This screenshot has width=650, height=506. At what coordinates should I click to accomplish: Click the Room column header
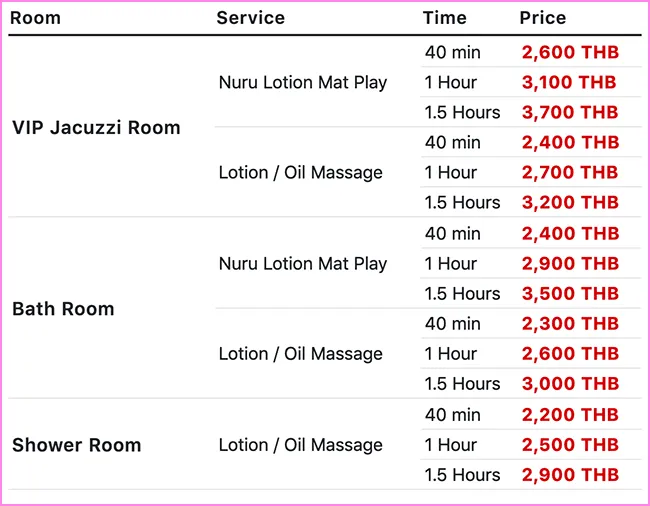coord(36,18)
